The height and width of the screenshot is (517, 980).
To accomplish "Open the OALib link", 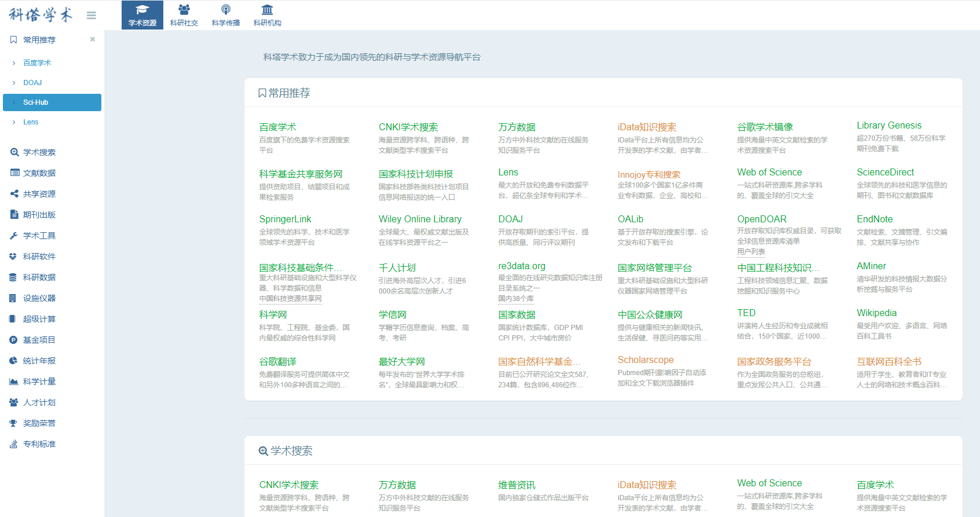I will pos(630,219).
